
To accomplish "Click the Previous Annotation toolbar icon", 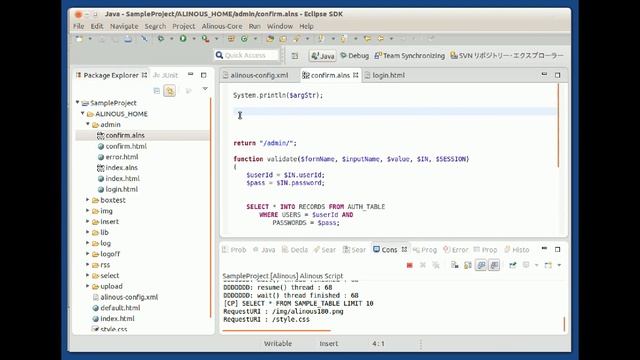I will (x=343, y=39).
